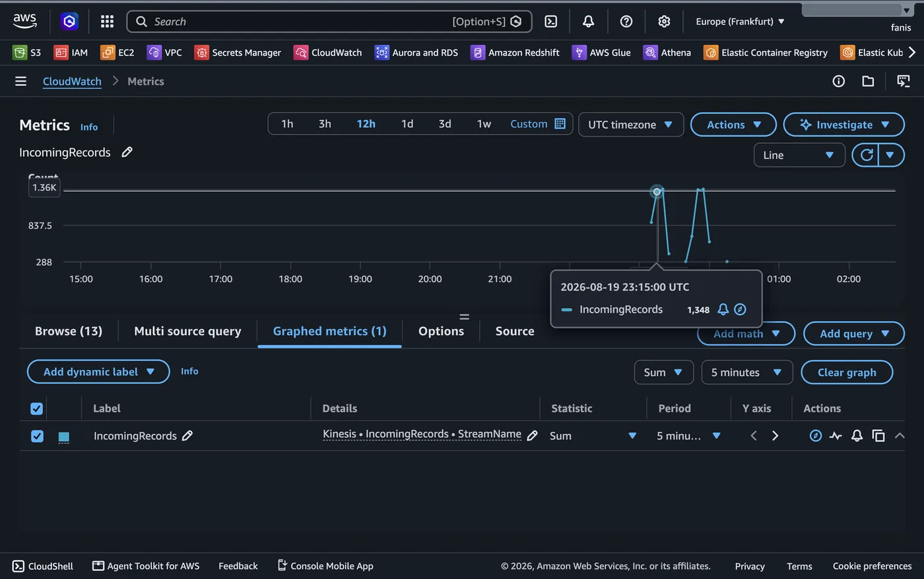Open the notifications bell in top bar

pyautogui.click(x=588, y=22)
